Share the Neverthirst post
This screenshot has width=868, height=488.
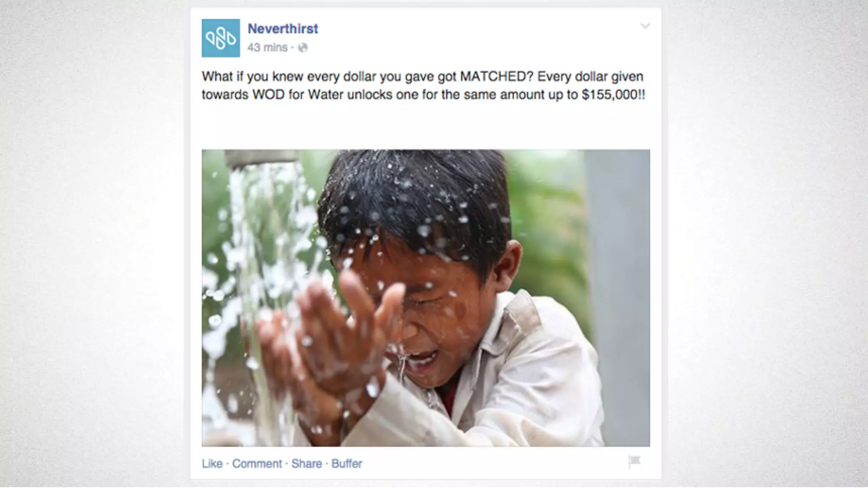pyautogui.click(x=306, y=463)
